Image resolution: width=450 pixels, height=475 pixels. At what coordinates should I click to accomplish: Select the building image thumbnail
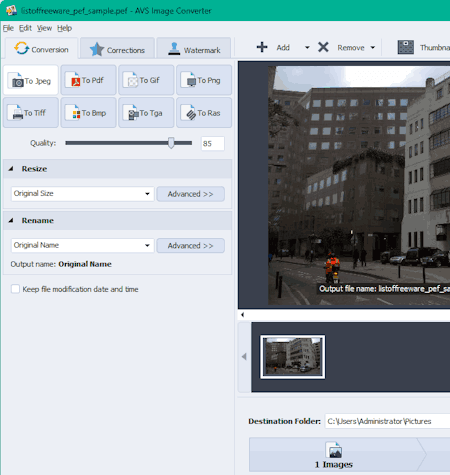(x=292, y=356)
